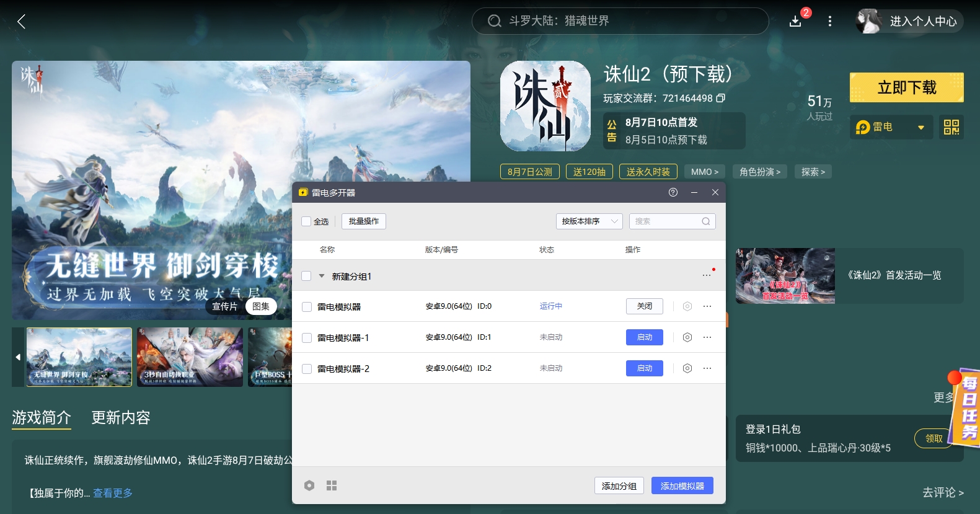
Task: Open the three-dot more menu in header
Action: [830, 21]
